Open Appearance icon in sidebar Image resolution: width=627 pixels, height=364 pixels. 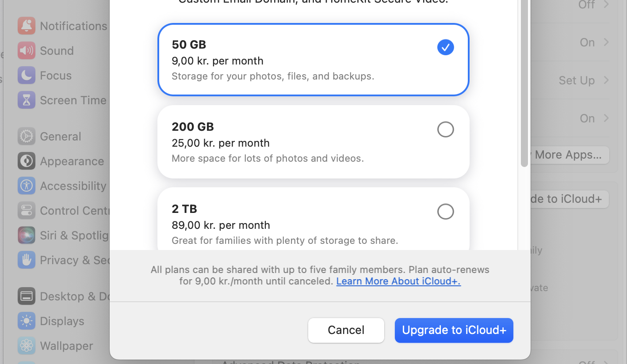[x=27, y=161]
